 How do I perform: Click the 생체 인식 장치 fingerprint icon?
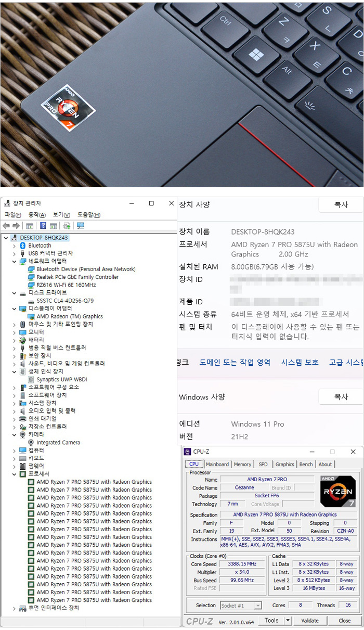pos(23,371)
